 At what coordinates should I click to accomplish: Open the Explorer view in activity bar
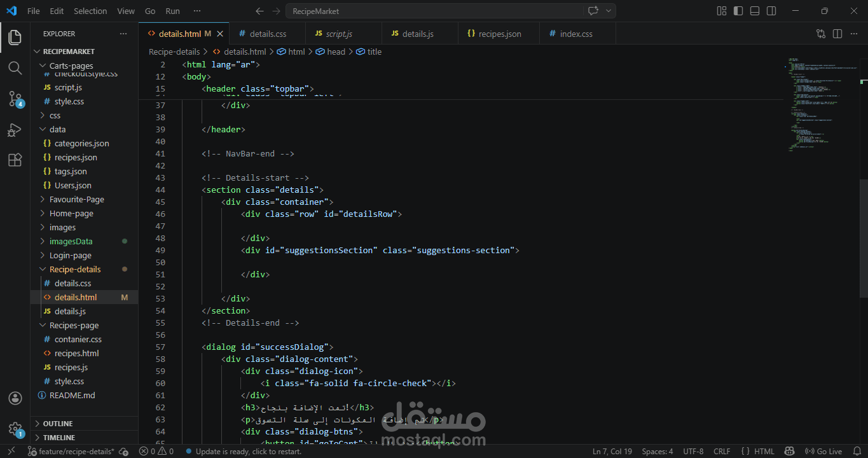[x=15, y=38]
